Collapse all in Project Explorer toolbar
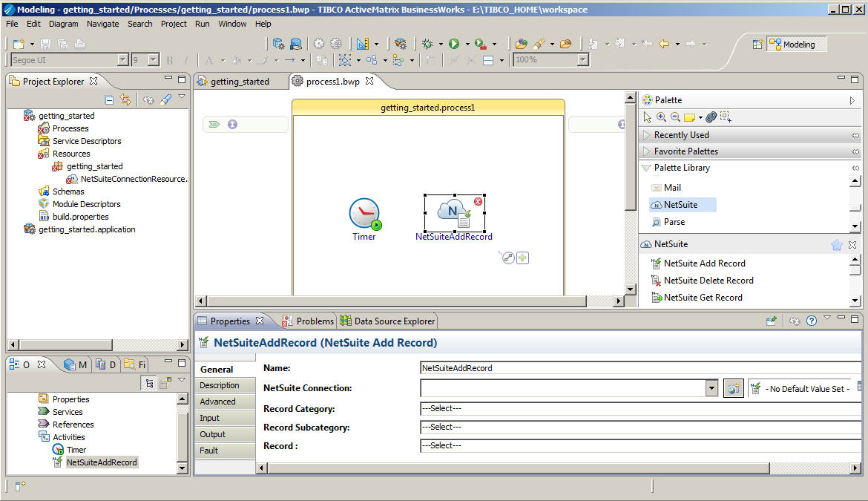The height and width of the screenshot is (501, 868). pos(109,99)
